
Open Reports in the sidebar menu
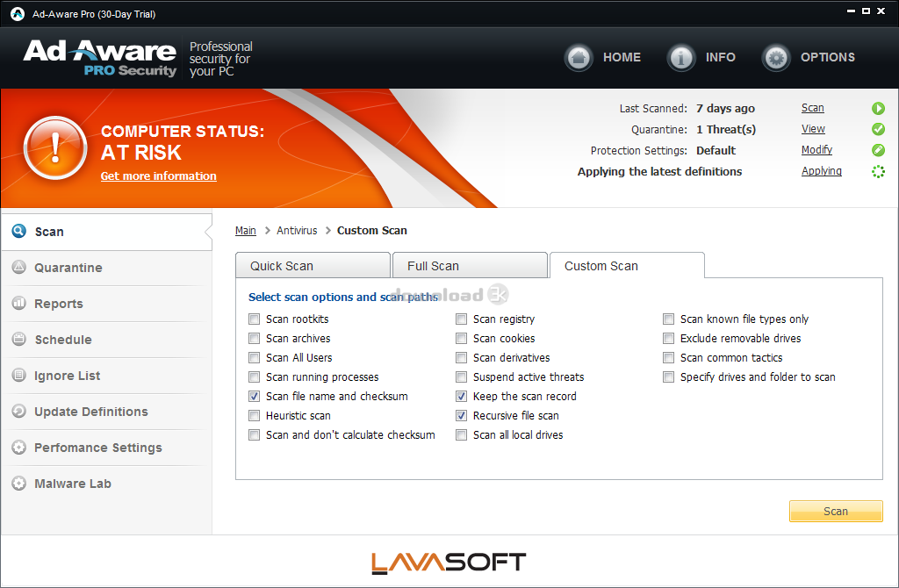pos(106,304)
